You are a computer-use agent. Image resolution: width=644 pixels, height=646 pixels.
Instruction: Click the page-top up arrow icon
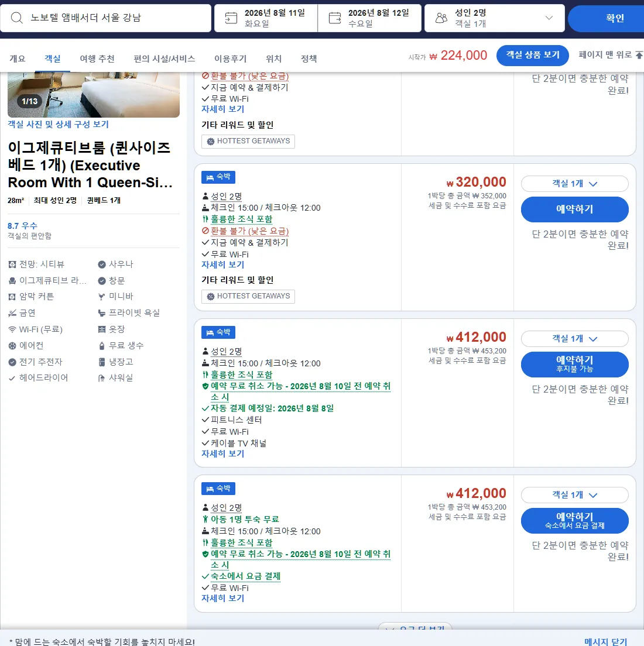(x=639, y=55)
